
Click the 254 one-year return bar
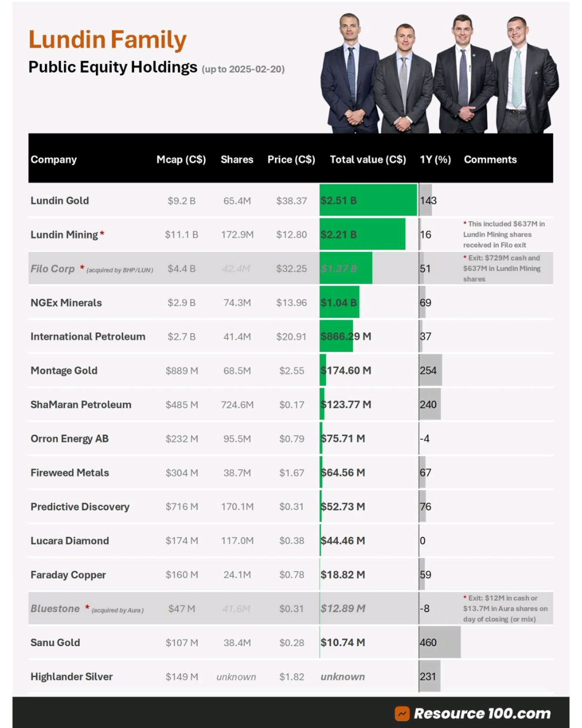(431, 370)
